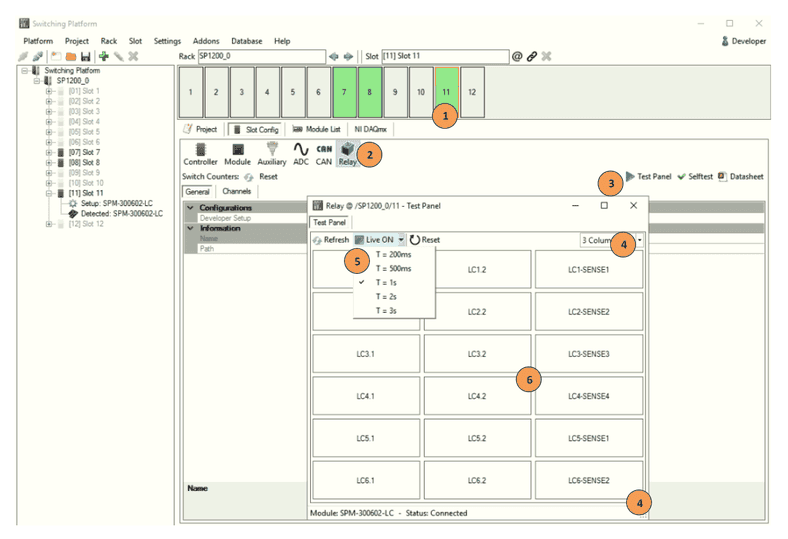The image size is (788, 539).
Task: Click the new project icon in toolbar
Action: (56, 56)
